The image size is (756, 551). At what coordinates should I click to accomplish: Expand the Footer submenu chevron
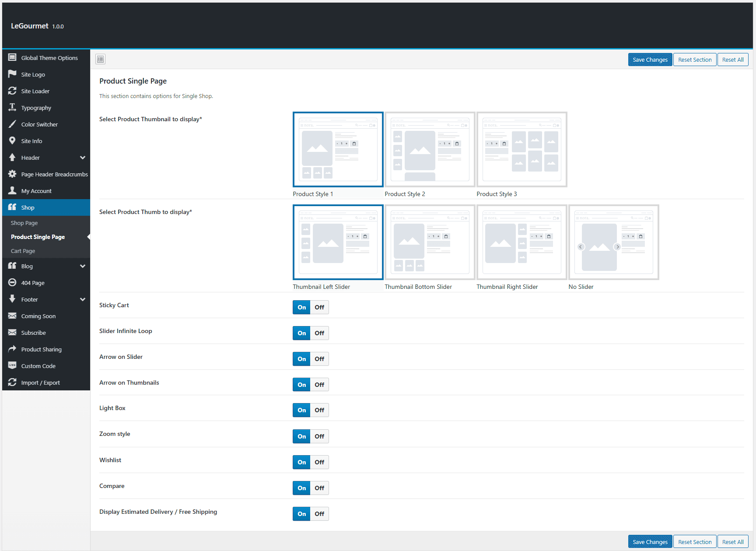pos(82,299)
